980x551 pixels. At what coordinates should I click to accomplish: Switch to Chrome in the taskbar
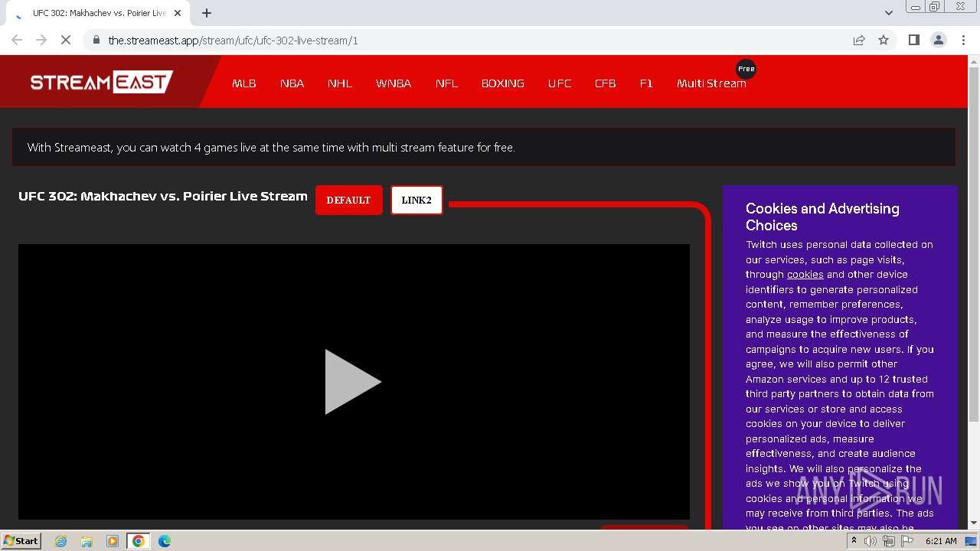coord(139,541)
